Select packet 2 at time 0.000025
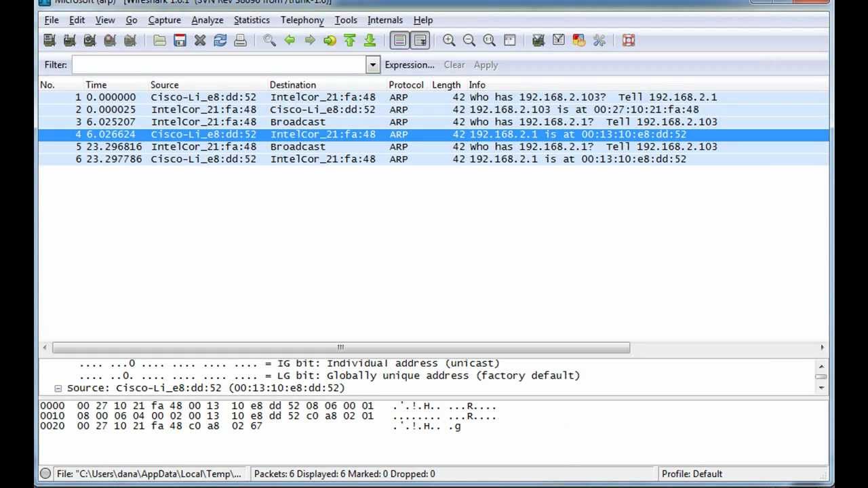 tap(434, 109)
